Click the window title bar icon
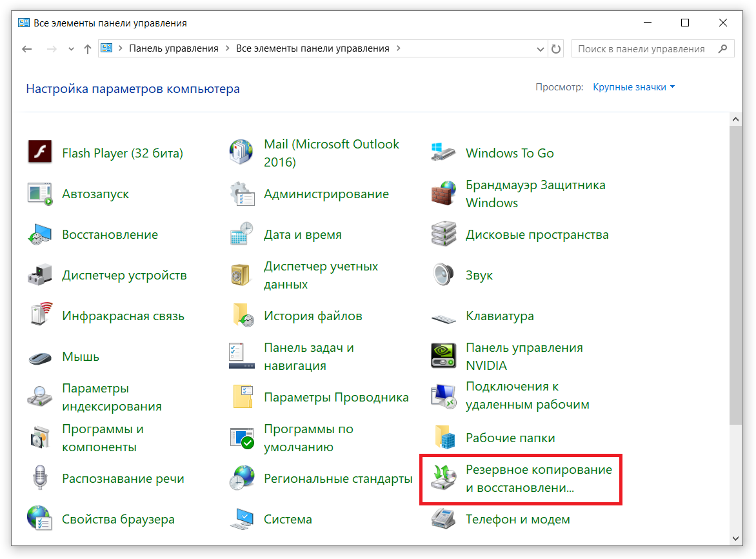Screen dimensions: 756x559 point(24,23)
